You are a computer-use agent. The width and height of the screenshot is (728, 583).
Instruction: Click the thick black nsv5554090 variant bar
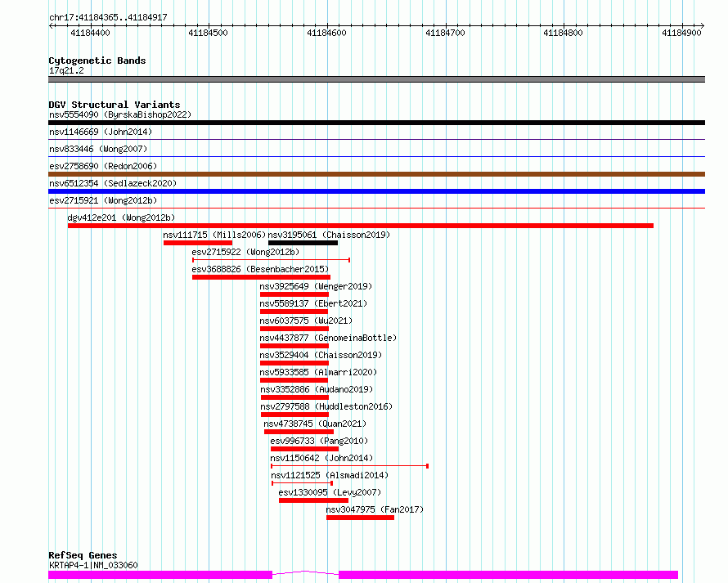point(376,123)
